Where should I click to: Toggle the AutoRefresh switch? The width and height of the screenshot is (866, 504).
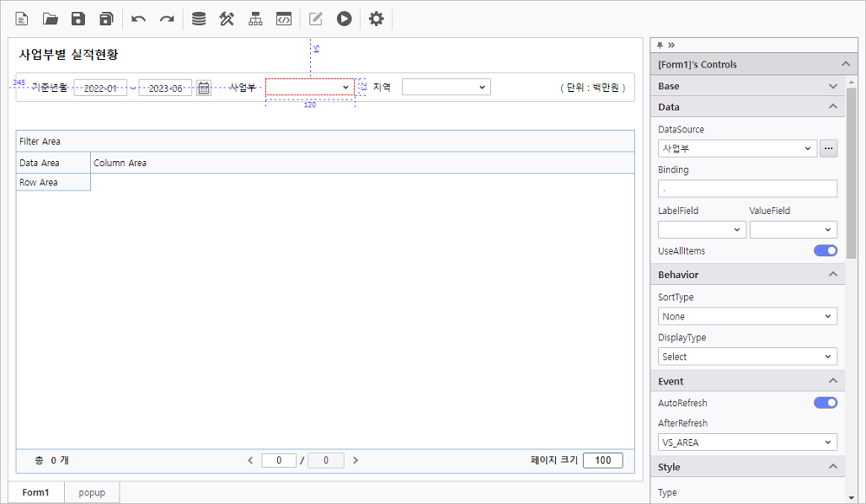coord(825,403)
